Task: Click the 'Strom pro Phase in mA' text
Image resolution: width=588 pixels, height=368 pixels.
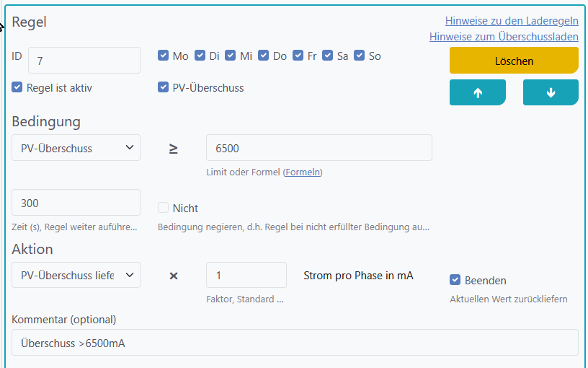Action: point(358,276)
